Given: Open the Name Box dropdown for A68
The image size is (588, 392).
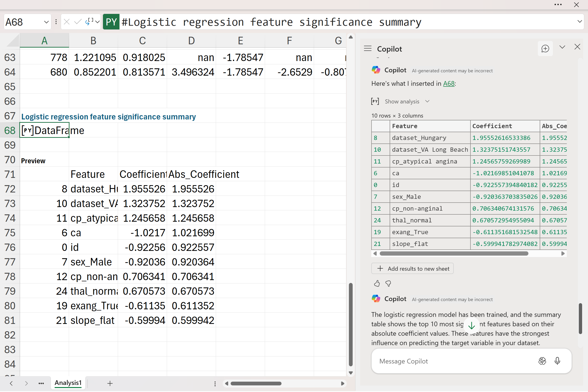Looking at the screenshot, I should pyautogui.click(x=46, y=22).
